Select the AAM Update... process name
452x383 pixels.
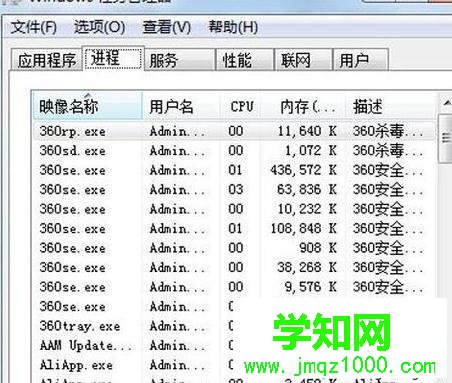[86, 345]
